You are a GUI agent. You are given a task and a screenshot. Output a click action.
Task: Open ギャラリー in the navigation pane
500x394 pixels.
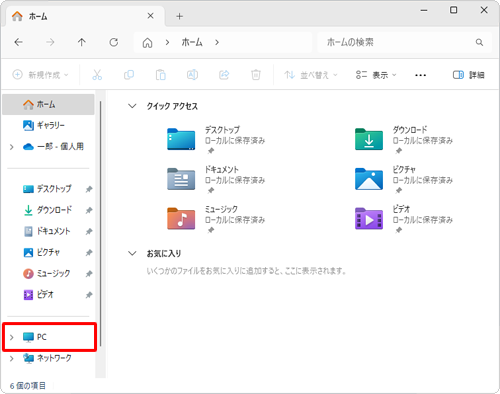pos(48,125)
